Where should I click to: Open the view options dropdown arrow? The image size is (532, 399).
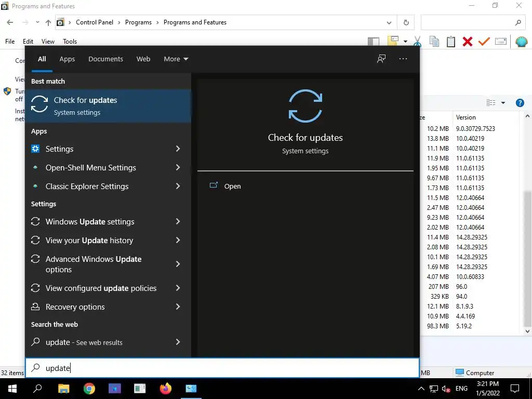(x=503, y=103)
